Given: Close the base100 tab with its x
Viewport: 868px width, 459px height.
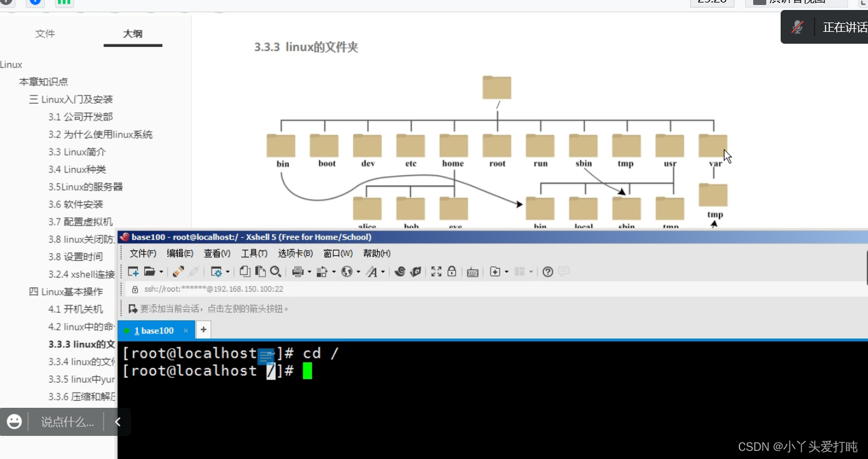Looking at the screenshot, I should 186,330.
